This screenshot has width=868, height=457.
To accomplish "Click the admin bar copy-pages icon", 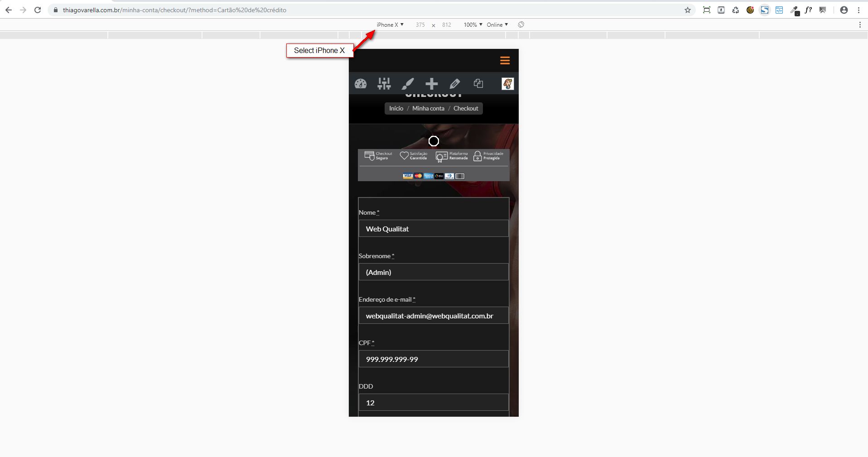I will coord(478,83).
